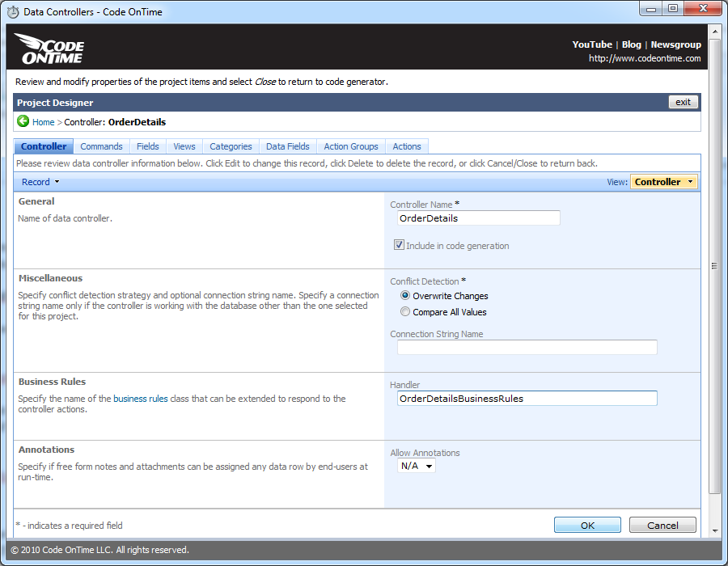Click the Code OnTime logo

(49, 49)
